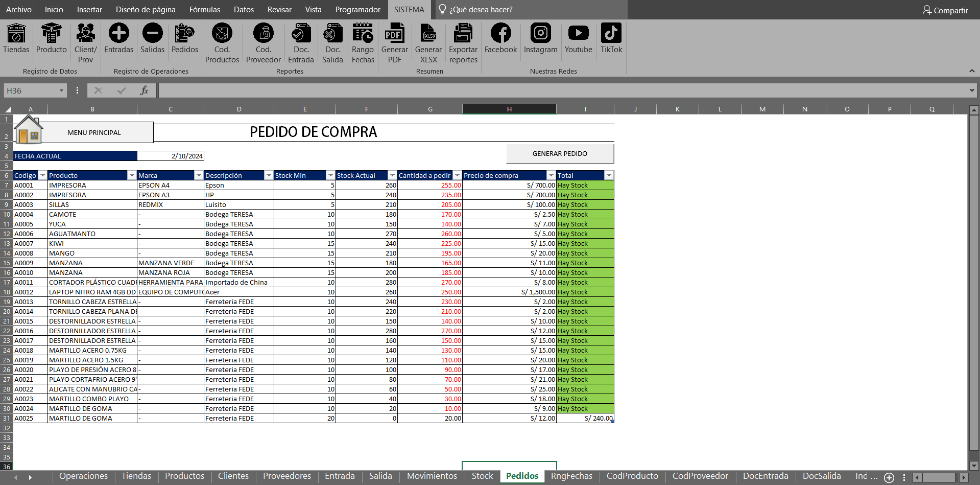Switch to the Fórmulas ribbon tab
980x485 pixels.
tap(204, 10)
